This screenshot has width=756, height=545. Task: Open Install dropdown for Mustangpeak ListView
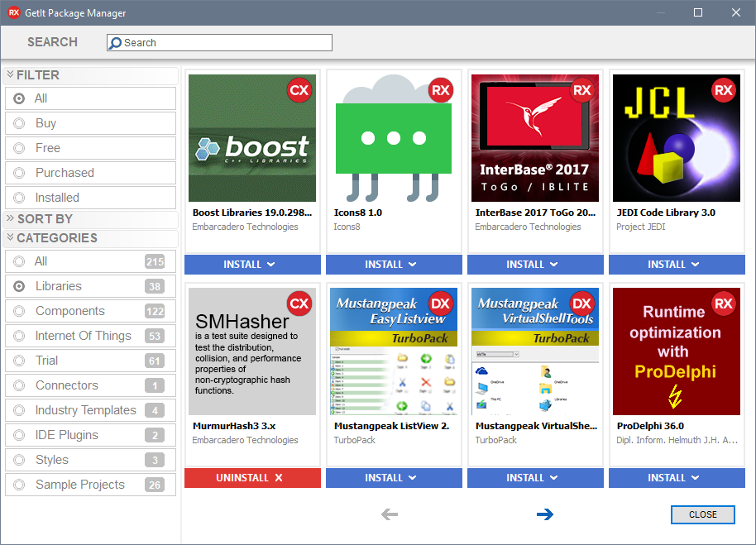tap(394, 478)
